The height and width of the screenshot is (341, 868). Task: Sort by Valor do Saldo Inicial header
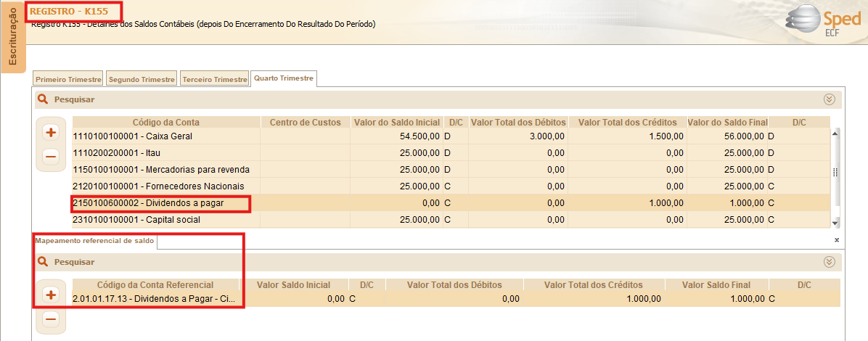(396, 123)
